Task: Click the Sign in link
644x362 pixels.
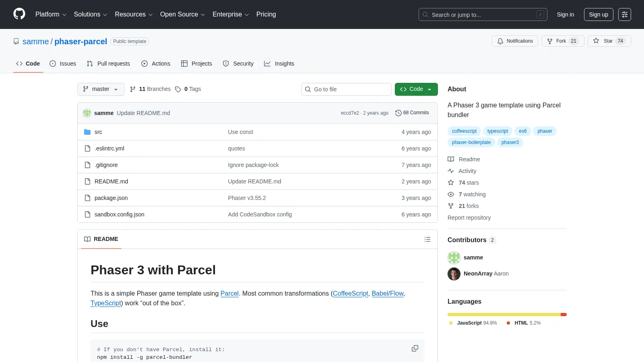Action: (x=566, y=14)
